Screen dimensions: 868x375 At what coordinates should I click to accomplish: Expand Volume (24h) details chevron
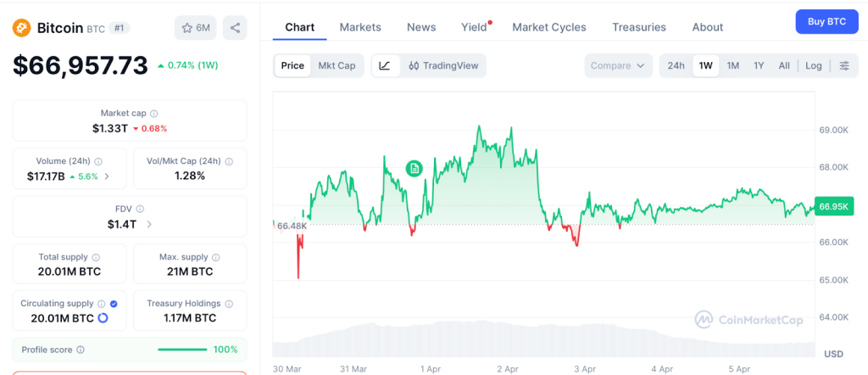point(107,176)
